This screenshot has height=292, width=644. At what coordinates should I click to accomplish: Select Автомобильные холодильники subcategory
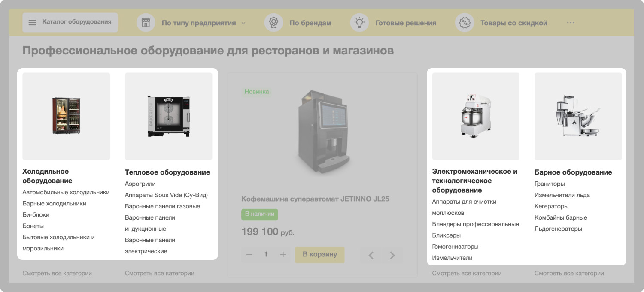(x=66, y=193)
